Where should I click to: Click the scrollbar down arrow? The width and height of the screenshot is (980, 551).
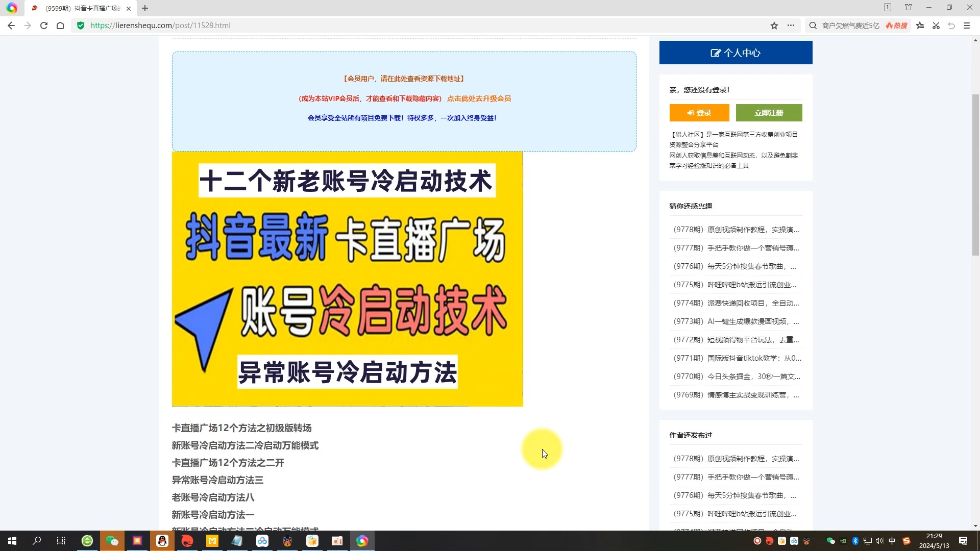click(975, 526)
